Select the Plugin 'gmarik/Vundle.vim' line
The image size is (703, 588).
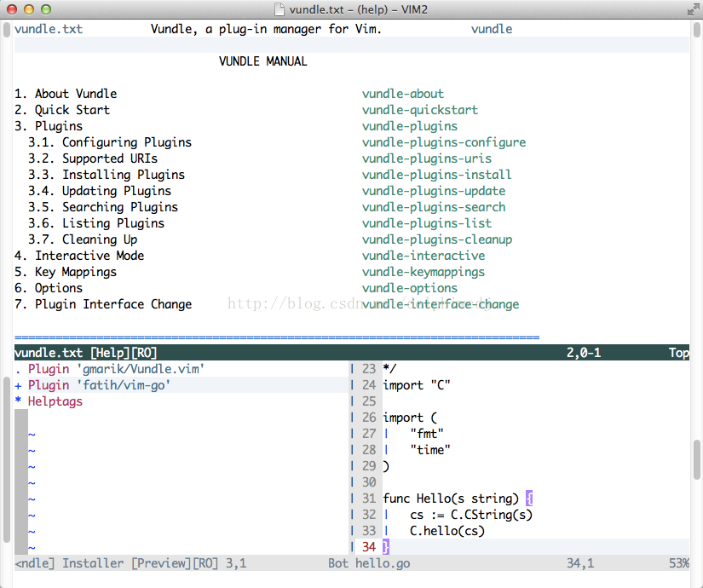point(116,369)
